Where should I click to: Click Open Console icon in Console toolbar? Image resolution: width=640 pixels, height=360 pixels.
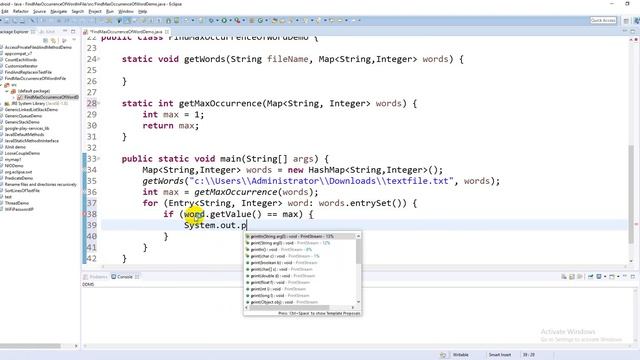611,276
